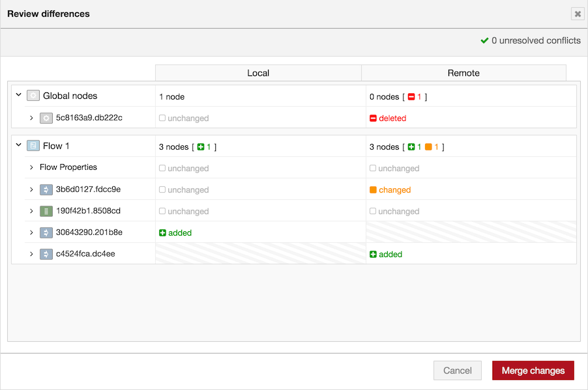Click the green node icon for 190f42b1.8508cd
The image size is (588, 390).
point(46,211)
